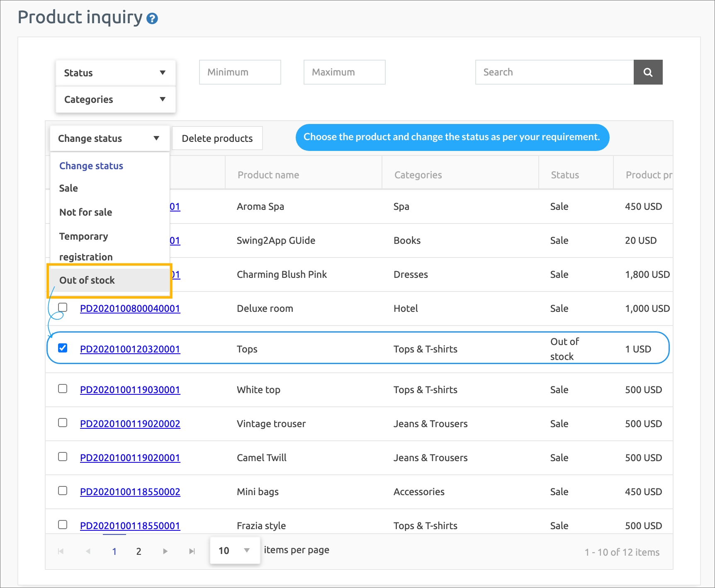Viewport: 715px width, 588px height.
Task: Tick the Mini bags row checkbox
Action: click(63, 491)
